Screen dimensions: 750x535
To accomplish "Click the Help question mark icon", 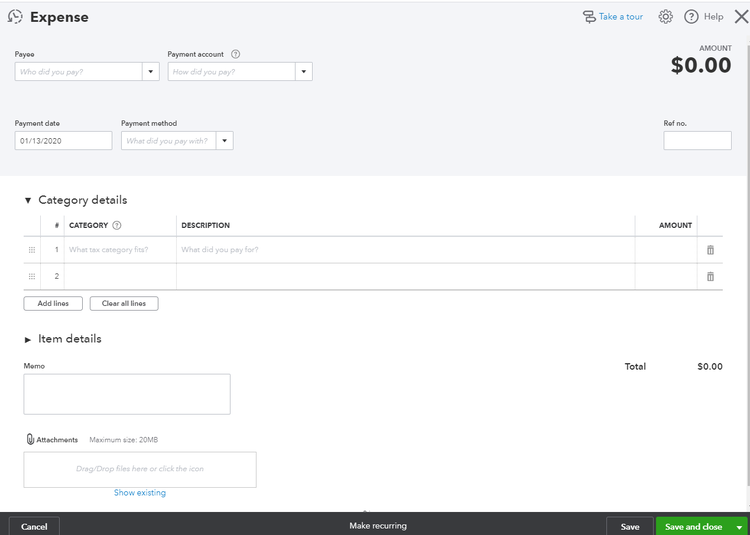I will click(x=691, y=17).
